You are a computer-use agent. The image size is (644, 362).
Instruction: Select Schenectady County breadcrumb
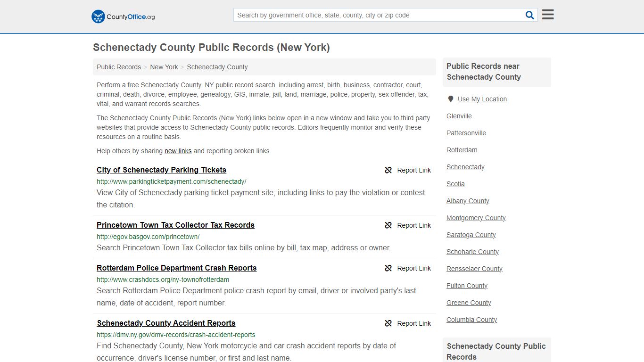pyautogui.click(x=217, y=67)
